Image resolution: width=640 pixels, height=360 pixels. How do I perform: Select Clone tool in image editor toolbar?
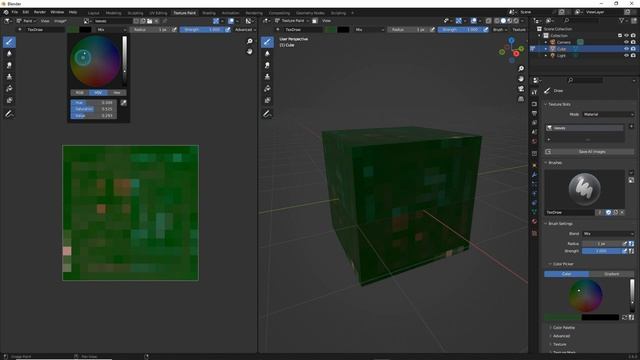[x=9, y=77]
